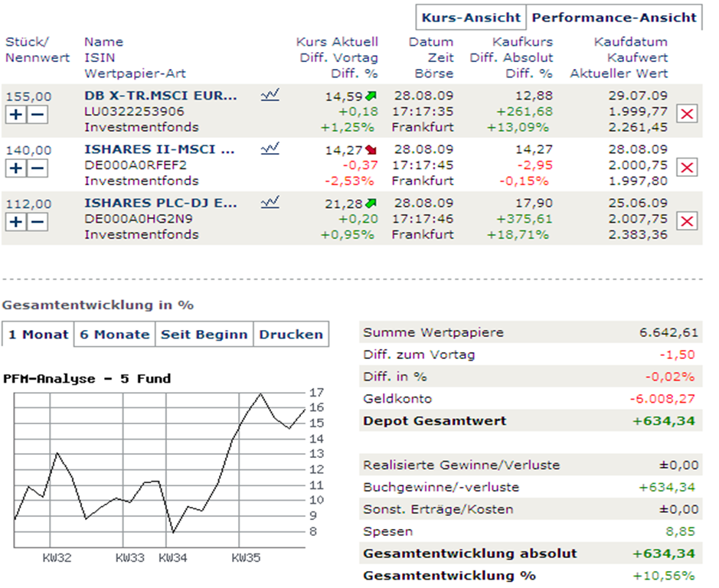
Task: Show 6 Monate performance chart
Action: [x=115, y=335]
